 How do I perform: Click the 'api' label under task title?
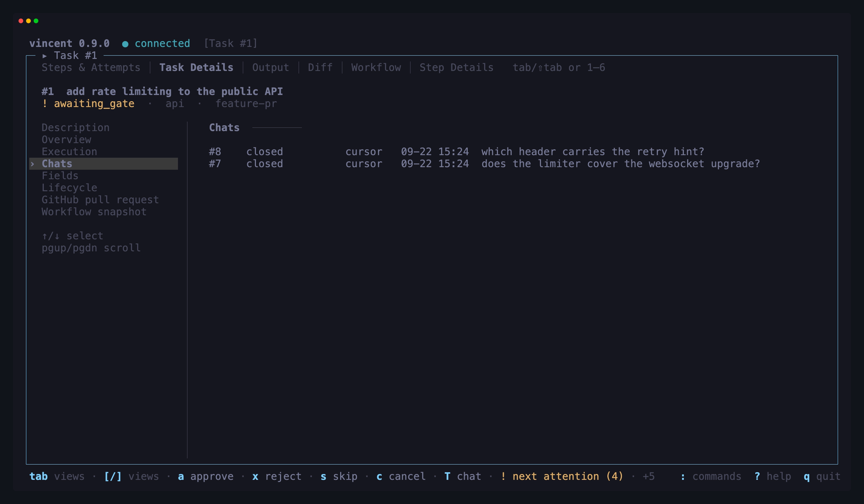(x=175, y=104)
